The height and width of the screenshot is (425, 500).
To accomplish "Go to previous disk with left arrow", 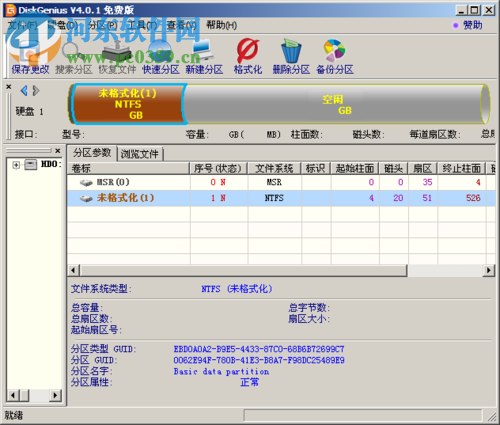I will click(24, 90).
